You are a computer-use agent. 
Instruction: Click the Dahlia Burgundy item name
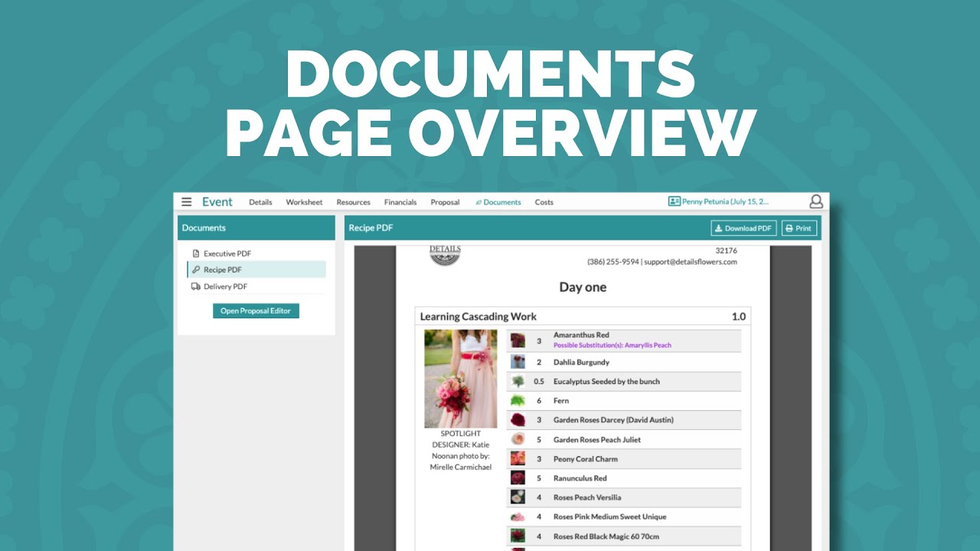[581, 362]
